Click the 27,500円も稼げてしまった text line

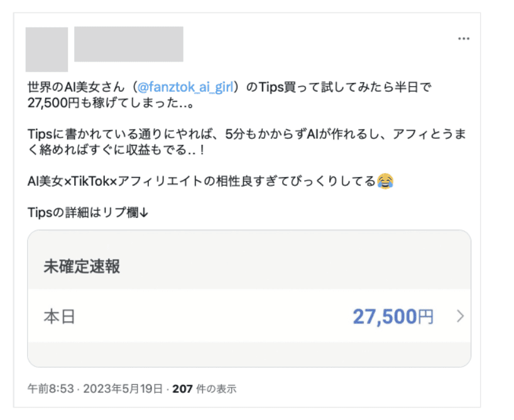tap(111, 103)
